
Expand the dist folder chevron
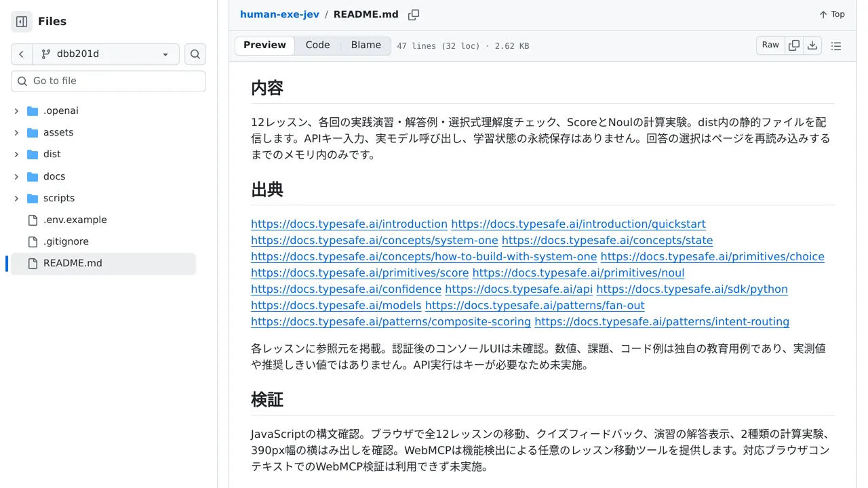coord(16,155)
